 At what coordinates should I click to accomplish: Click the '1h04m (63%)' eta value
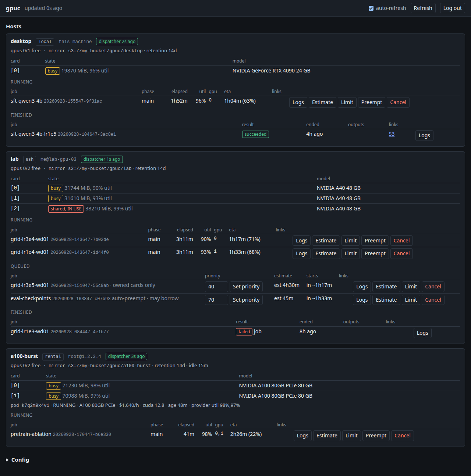[x=240, y=101]
